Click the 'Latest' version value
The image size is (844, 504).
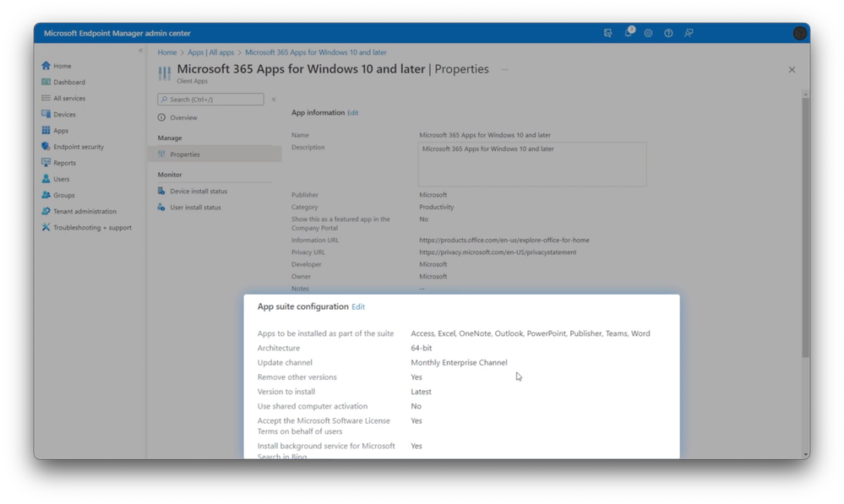(421, 392)
